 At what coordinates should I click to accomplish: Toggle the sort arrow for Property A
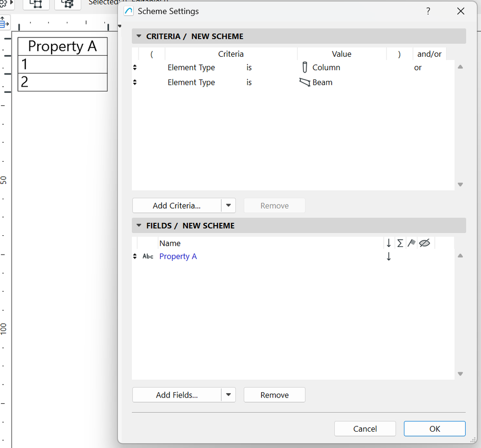389,256
